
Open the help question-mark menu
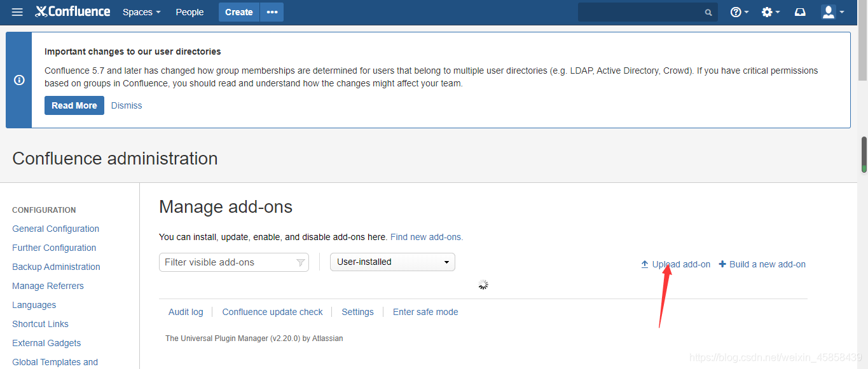pyautogui.click(x=739, y=12)
